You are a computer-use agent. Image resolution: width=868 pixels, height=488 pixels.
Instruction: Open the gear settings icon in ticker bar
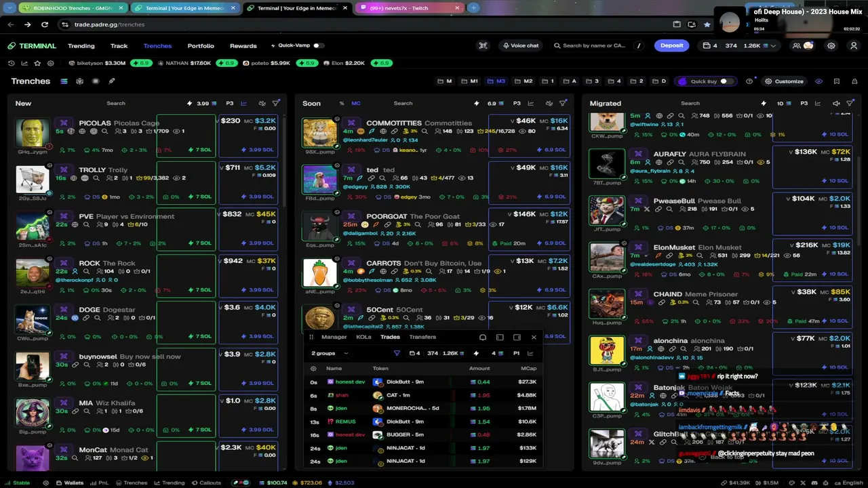point(51,63)
